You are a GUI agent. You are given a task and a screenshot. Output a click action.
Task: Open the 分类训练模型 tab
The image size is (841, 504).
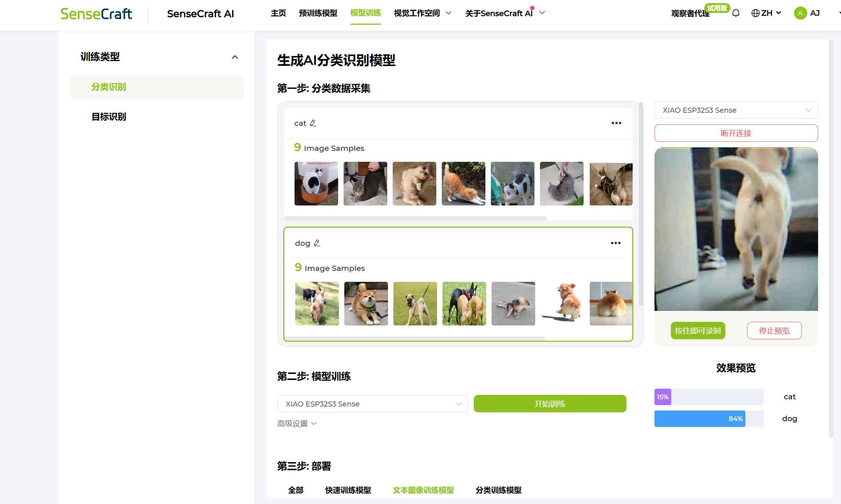(x=498, y=490)
